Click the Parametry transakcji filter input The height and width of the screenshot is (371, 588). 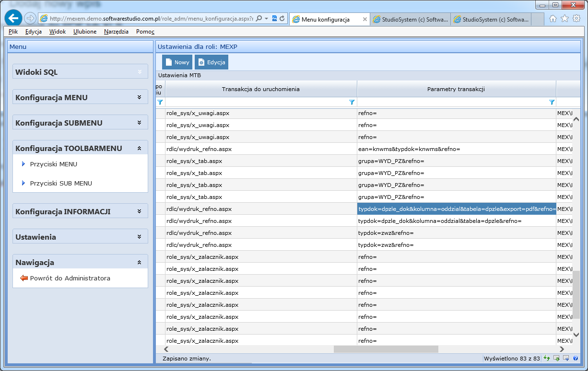(453, 102)
